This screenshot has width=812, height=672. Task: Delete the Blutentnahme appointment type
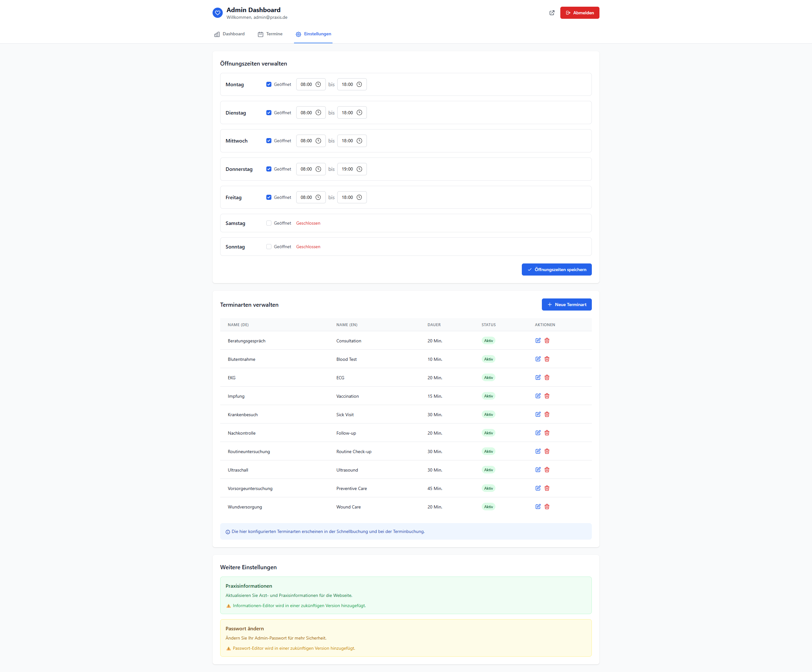pyautogui.click(x=547, y=359)
